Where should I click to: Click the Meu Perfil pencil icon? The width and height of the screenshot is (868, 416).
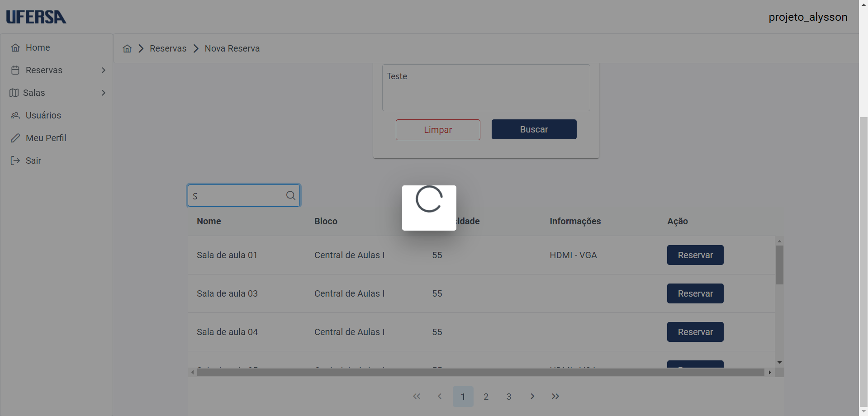(x=15, y=138)
